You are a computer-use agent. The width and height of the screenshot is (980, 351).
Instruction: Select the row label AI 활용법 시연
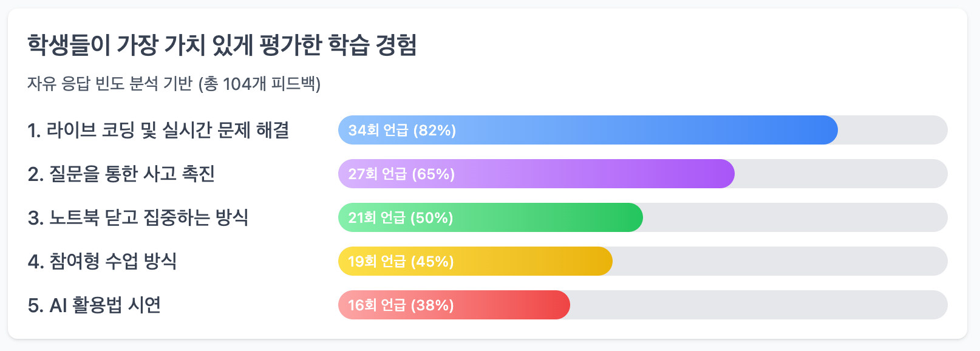(x=94, y=305)
